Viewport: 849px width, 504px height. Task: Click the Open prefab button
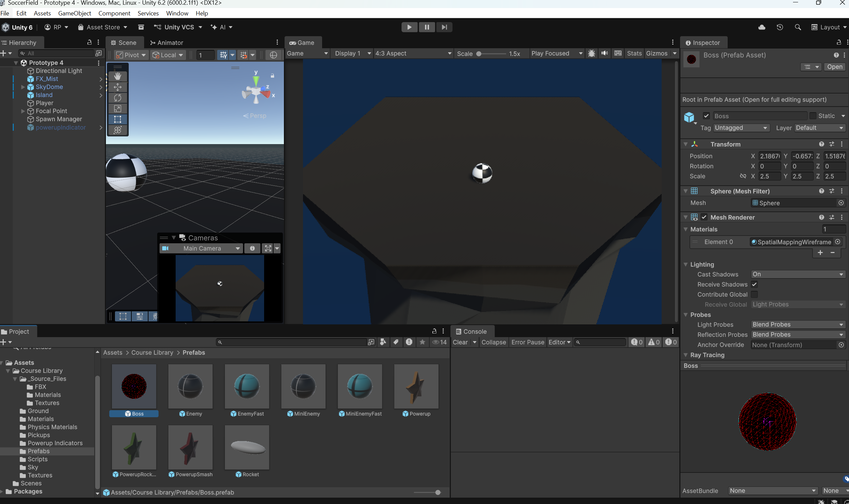point(834,67)
